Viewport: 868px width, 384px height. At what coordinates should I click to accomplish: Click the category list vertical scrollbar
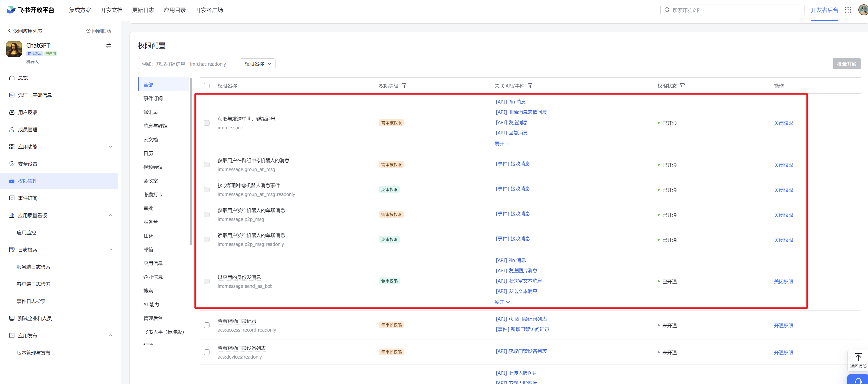(x=191, y=161)
